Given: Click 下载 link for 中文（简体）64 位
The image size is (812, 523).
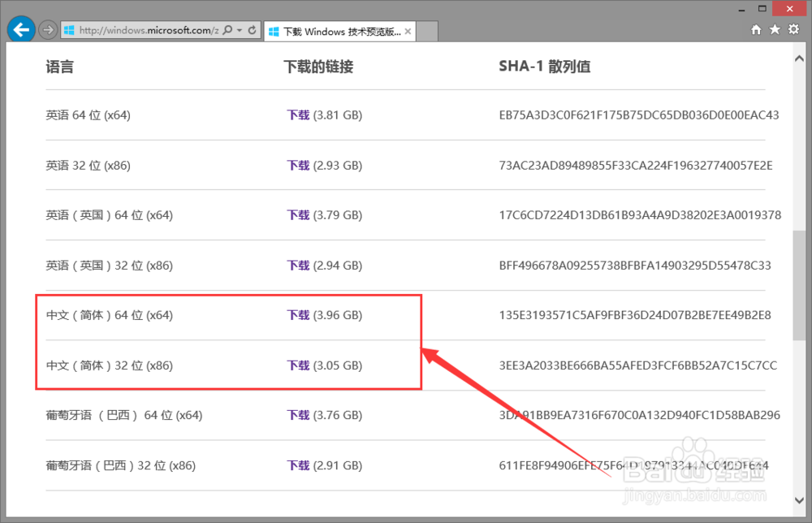Looking at the screenshot, I should pyautogui.click(x=298, y=315).
